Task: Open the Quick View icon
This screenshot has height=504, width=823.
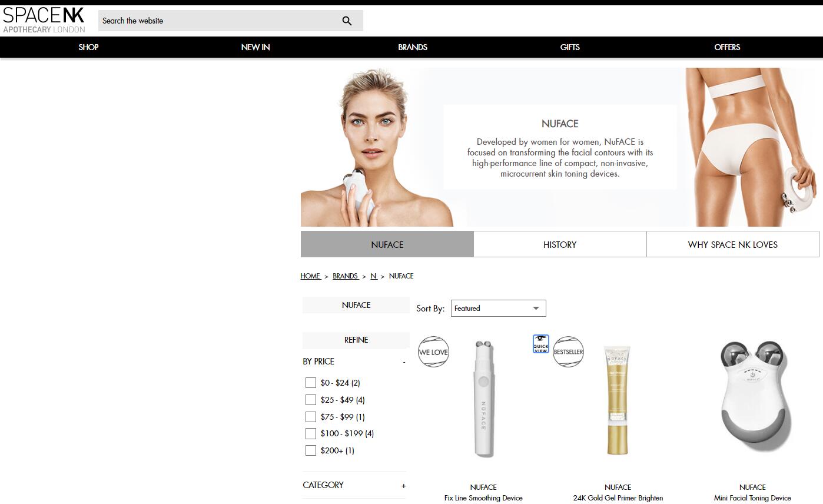Action: (540, 344)
